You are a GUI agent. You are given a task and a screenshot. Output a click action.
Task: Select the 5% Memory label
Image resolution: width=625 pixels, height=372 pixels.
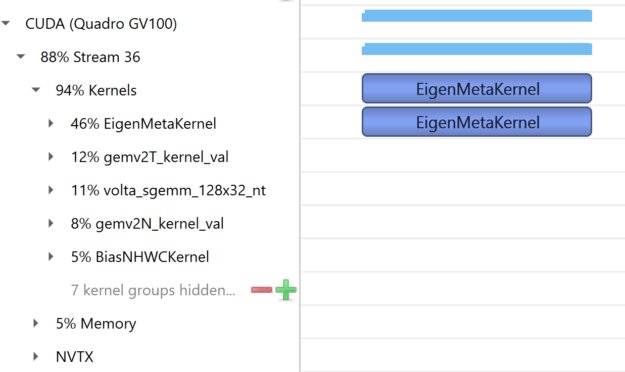(x=96, y=324)
